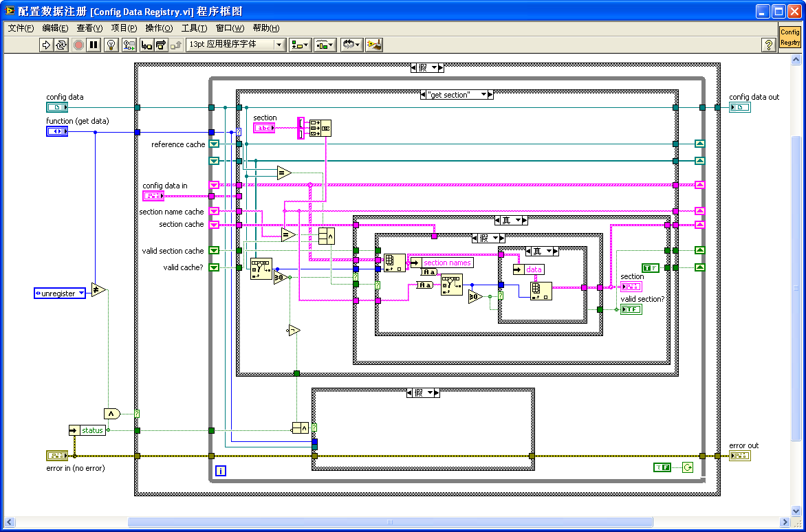Open the 文件(F) menu
Screen dimensions: 806x532
click(21, 28)
